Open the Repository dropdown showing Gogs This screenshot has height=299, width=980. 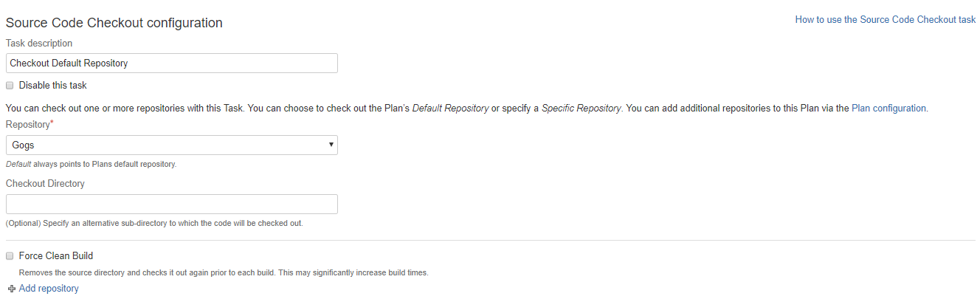pyautogui.click(x=172, y=145)
